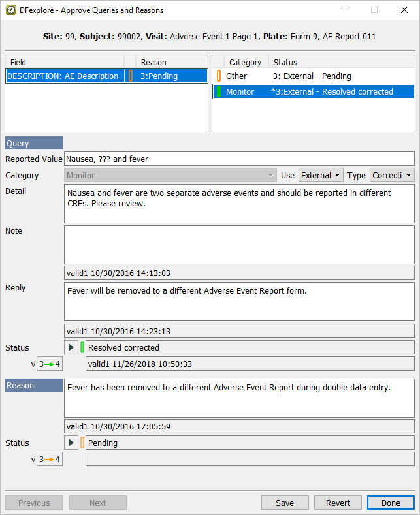This screenshot has width=420, height=515.
Task: Click the Reason status play arrow button
Action: 71,443
